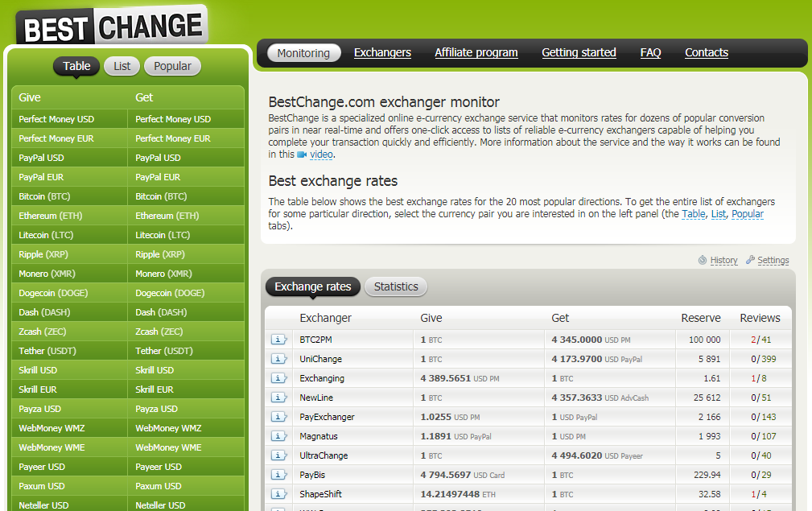Switch to the Table tab

76,66
